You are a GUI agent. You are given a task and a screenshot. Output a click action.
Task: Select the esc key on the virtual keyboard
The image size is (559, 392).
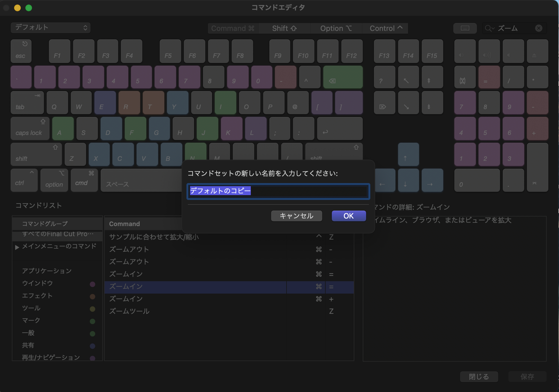[21, 51]
